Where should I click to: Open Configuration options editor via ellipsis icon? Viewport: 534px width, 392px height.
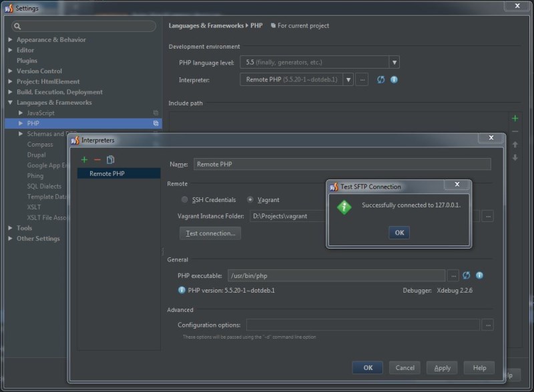click(x=489, y=326)
